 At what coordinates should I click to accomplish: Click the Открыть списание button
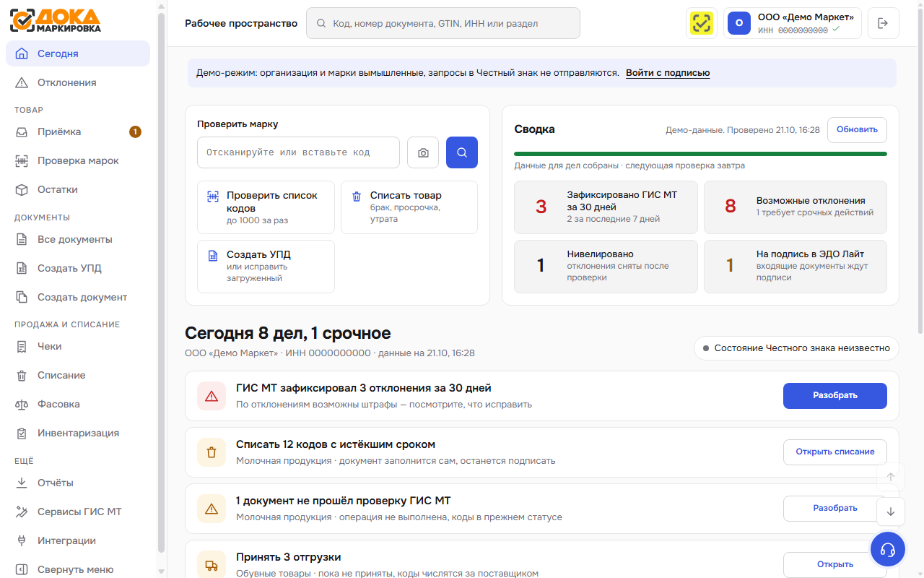(x=835, y=452)
